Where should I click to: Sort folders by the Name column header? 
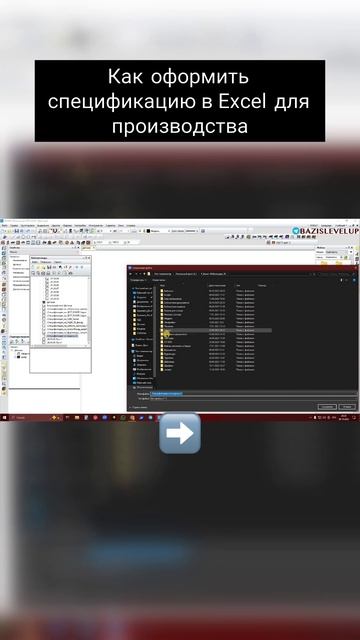point(162,286)
